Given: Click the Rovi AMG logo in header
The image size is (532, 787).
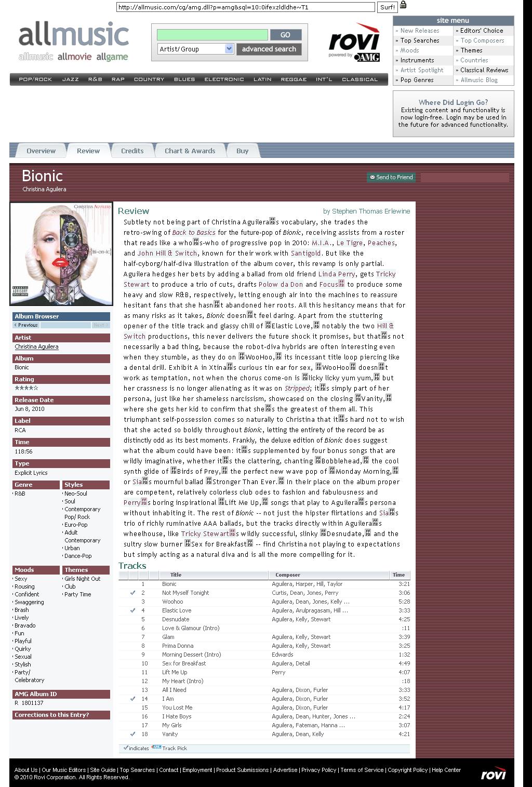Looking at the screenshot, I should (354, 42).
